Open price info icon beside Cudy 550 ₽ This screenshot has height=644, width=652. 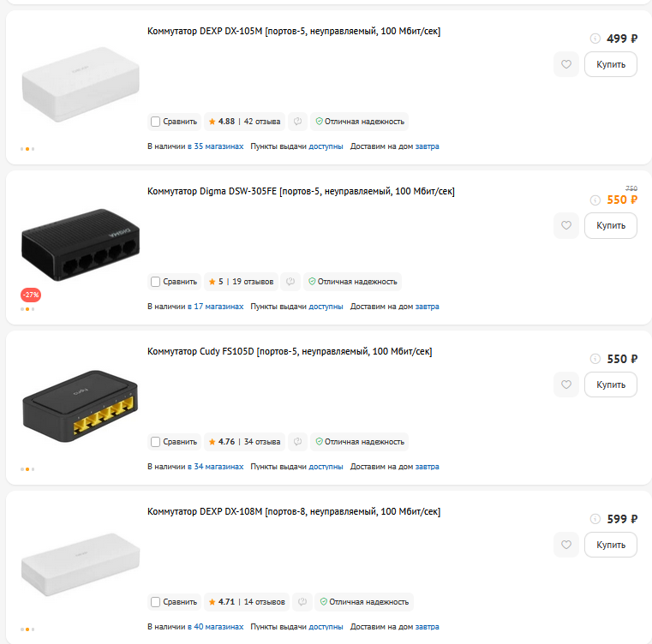595,359
